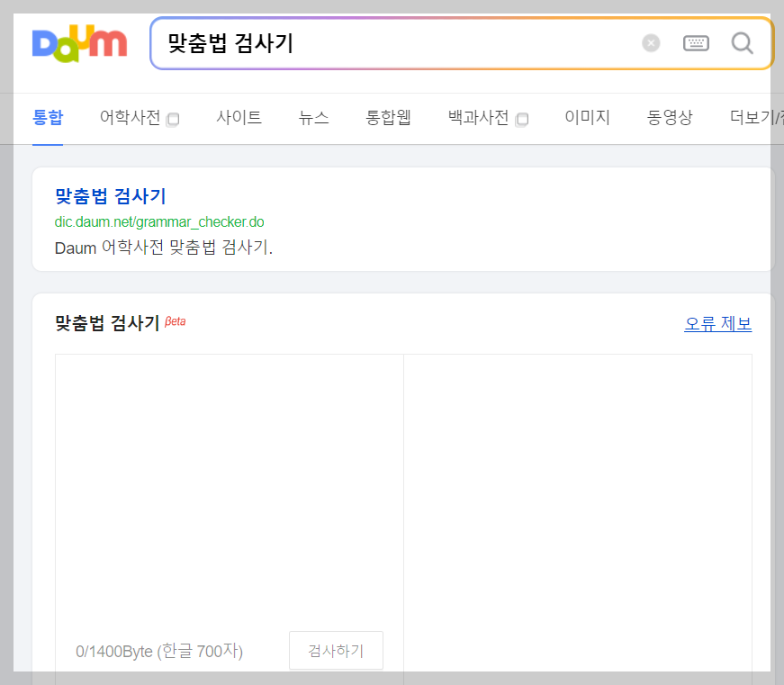Expand the 어학사전 sub-options box

pos(173,118)
